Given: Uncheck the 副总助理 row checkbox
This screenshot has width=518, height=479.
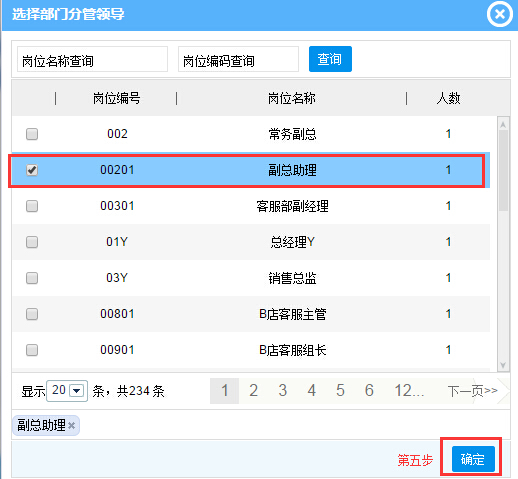Looking at the screenshot, I should tap(32, 170).
